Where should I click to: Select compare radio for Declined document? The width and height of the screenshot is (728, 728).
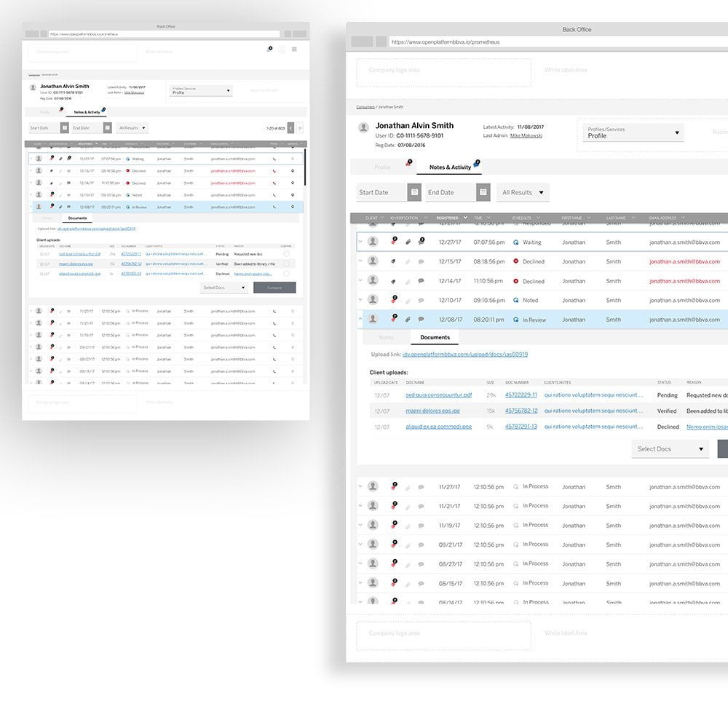click(x=286, y=274)
